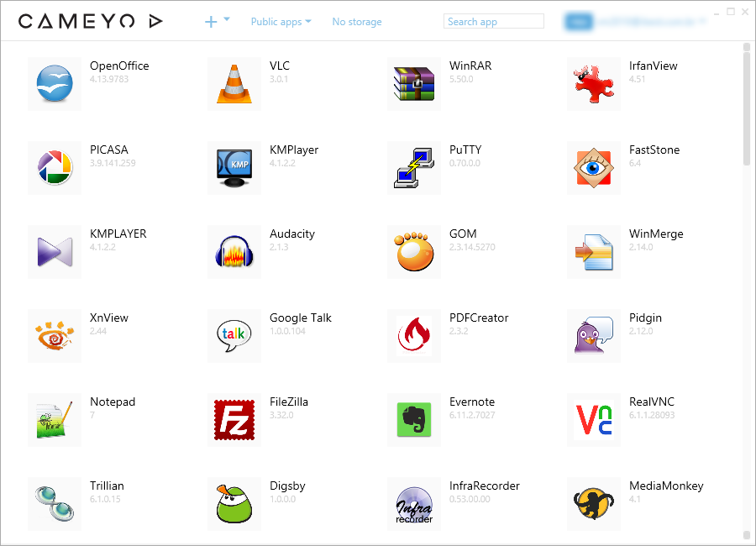Select the PuTTY name text

click(x=465, y=150)
